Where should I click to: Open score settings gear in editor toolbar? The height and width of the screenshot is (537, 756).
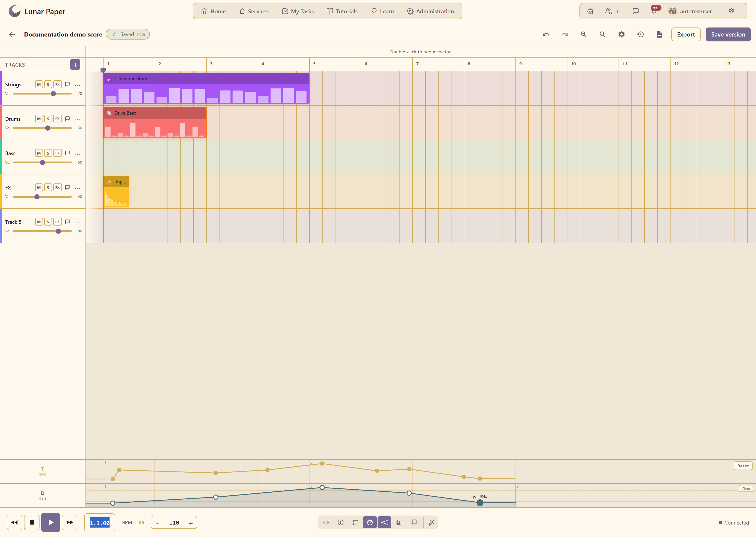coord(622,34)
